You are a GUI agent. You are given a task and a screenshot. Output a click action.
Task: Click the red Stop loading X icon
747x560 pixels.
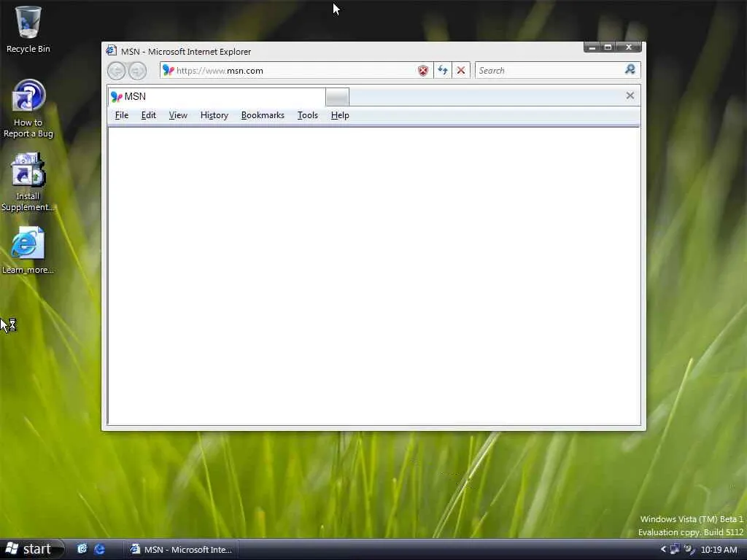tap(461, 71)
